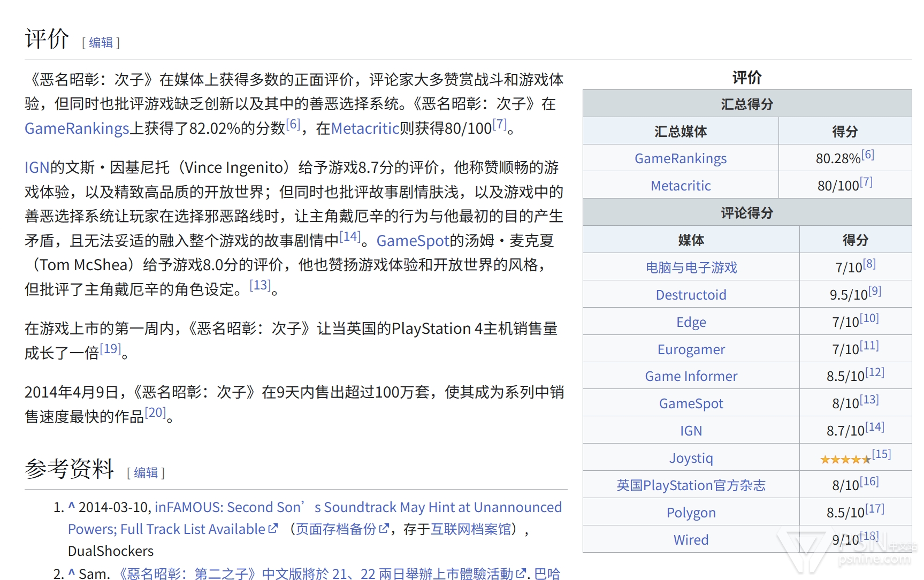The image size is (924, 580).
Task: Open the Polygon table link
Action: [x=691, y=513]
